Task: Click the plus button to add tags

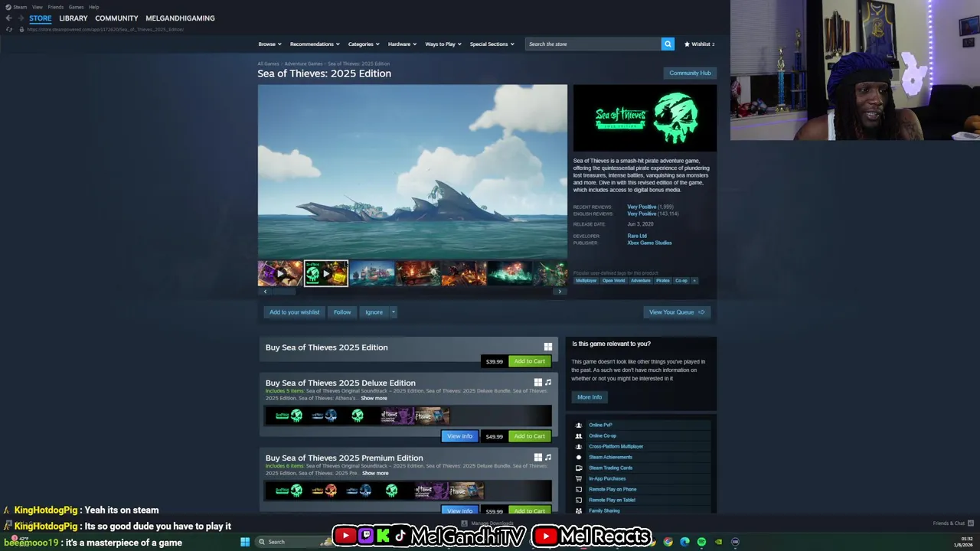Action: click(694, 280)
